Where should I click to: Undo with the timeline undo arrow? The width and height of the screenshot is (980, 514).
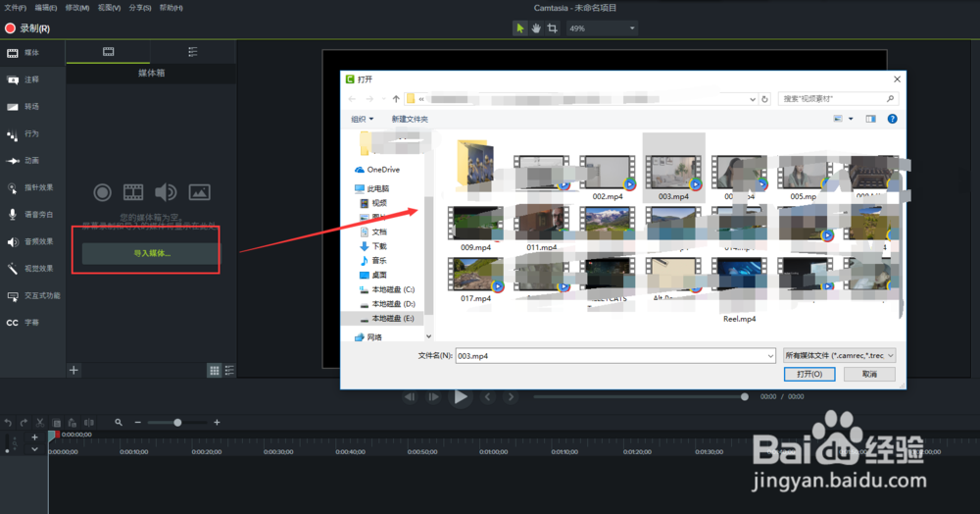8,423
